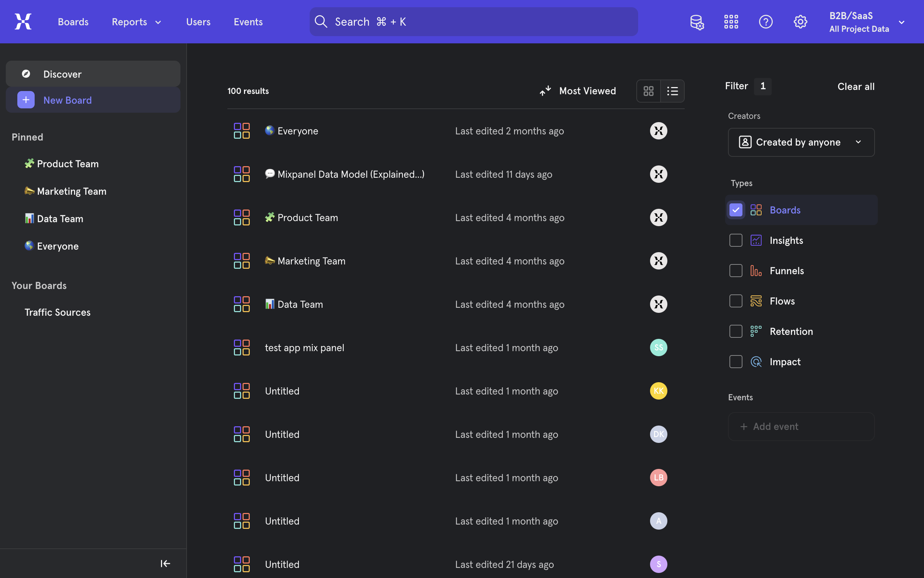924x578 pixels.
Task: Click the board icon beside test app mix panel
Action: (x=242, y=348)
